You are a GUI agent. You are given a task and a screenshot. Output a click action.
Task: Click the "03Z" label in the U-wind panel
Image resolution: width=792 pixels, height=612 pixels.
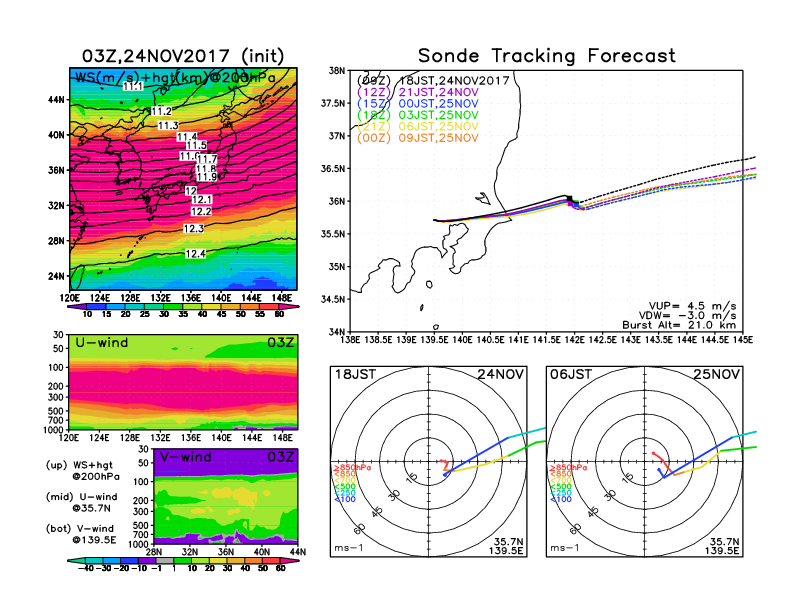pyautogui.click(x=280, y=343)
